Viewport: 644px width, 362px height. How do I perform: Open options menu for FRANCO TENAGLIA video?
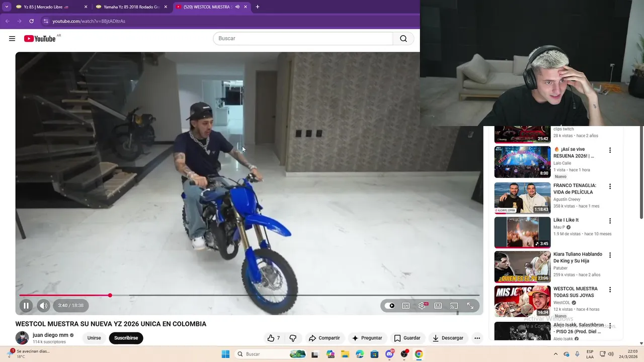point(610,187)
